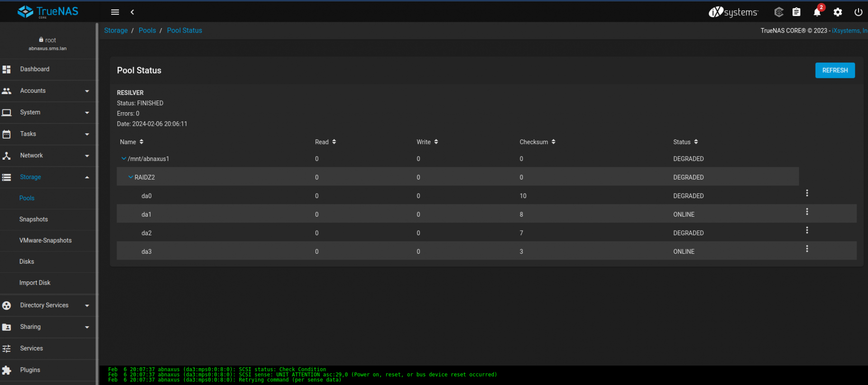Click the Services sliders icon
868x385 pixels.
[x=6, y=349]
